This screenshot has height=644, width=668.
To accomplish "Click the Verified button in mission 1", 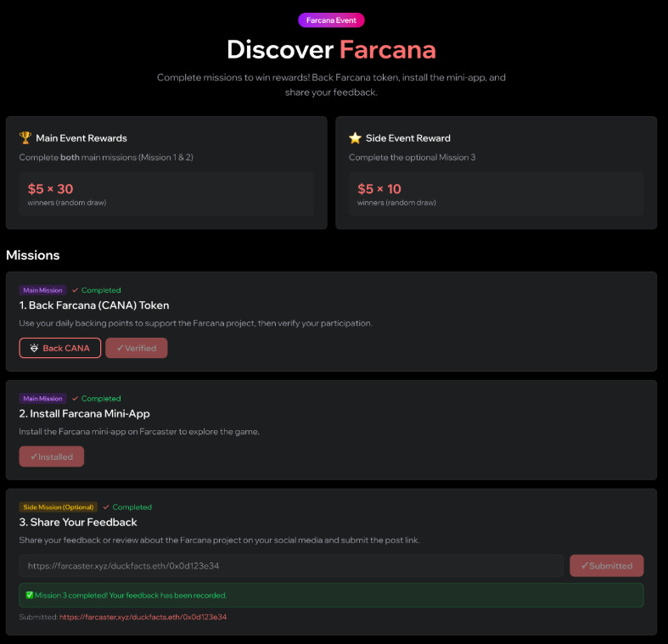I will click(x=137, y=348).
